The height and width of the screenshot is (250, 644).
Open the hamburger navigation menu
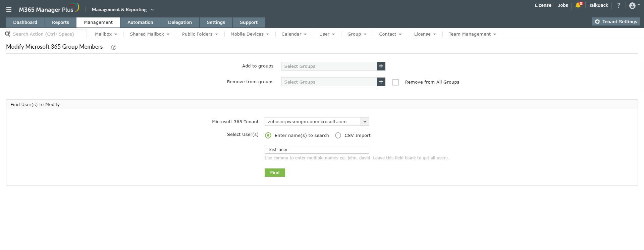coord(9,10)
